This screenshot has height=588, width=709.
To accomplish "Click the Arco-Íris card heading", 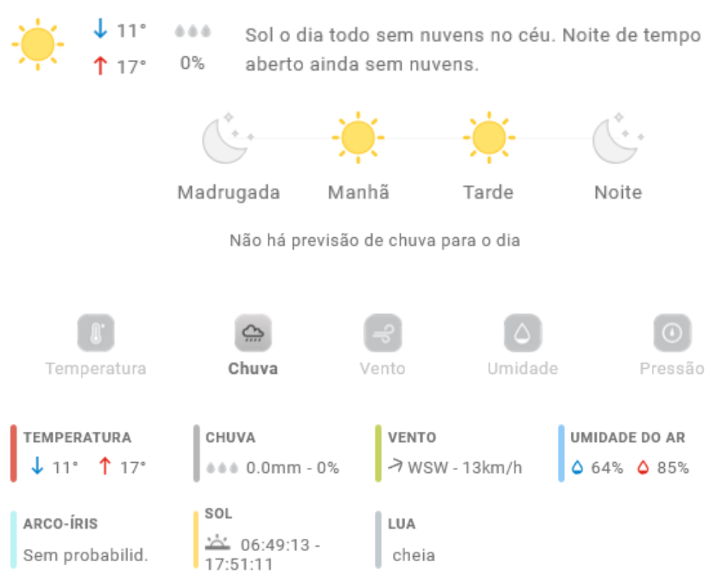I will coord(60,524).
